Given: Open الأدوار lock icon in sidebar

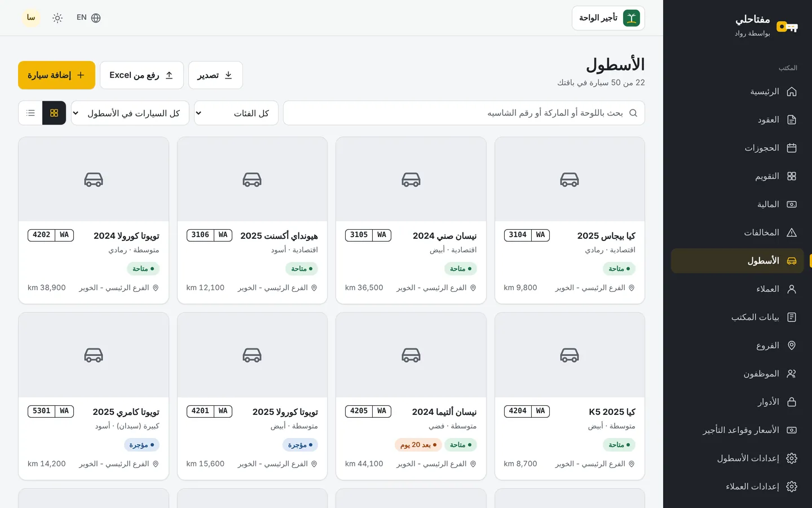Looking at the screenshot, I should click(792, 402).
